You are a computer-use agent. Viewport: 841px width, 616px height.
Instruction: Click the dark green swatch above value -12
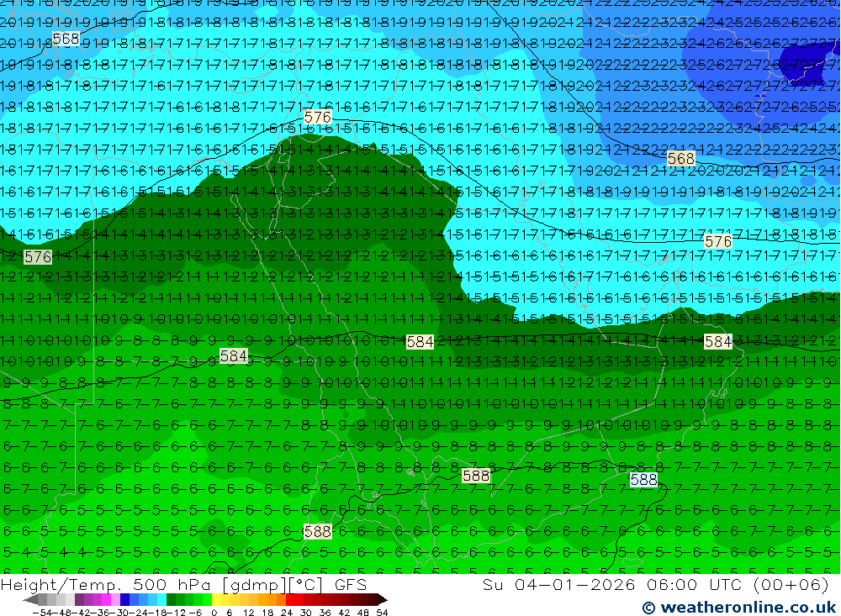point(171,599)
